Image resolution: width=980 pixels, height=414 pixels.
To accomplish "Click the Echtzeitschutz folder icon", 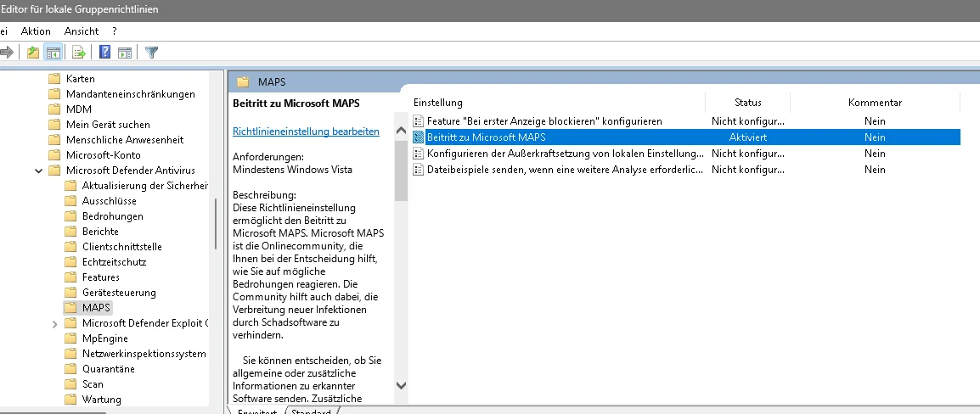I will point(70,262).
